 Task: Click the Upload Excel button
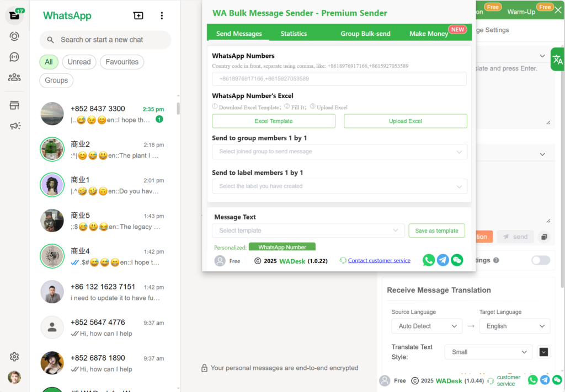click(x=406, y=121)
